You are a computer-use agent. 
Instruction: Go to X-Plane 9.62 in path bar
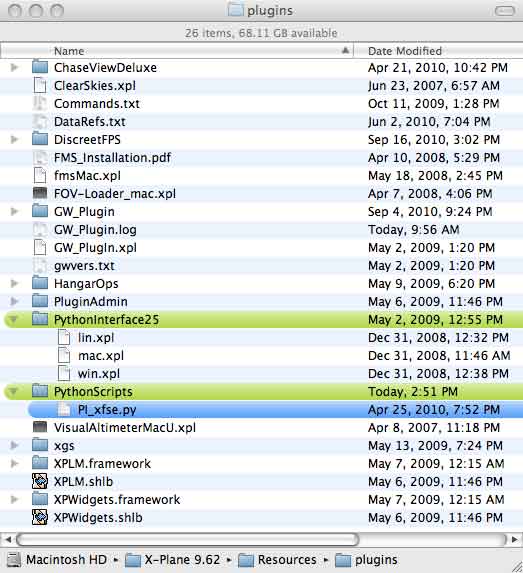point(173,559)
